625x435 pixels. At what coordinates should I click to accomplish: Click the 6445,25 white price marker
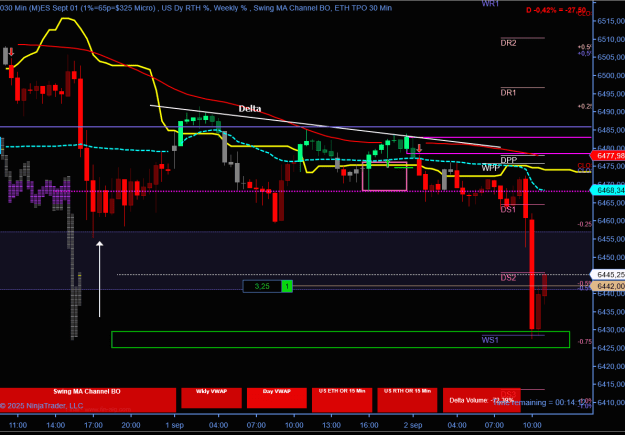tap(607, 274)
